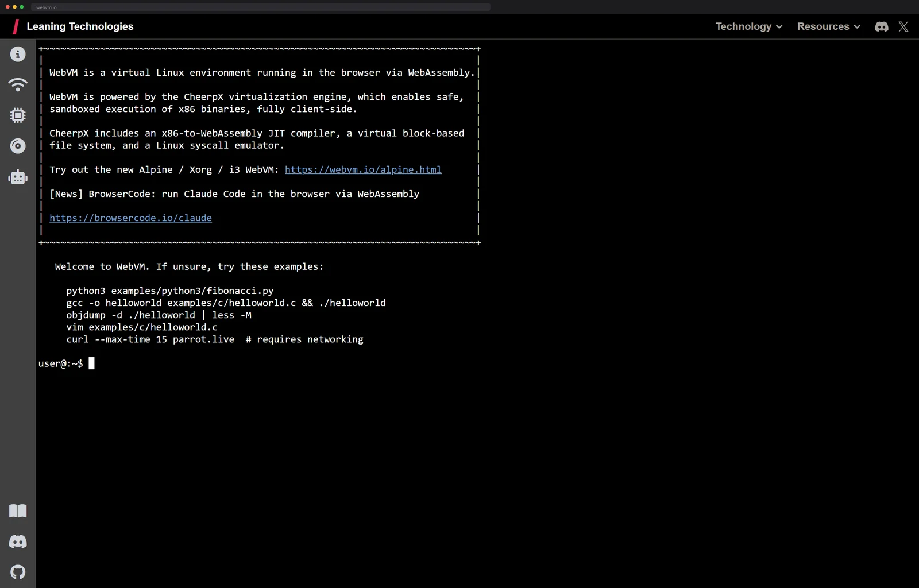Open the documentation book icon in sidebar
This screenshot has width=919, height=588.
pyautogui.click(x=18, y=511)
